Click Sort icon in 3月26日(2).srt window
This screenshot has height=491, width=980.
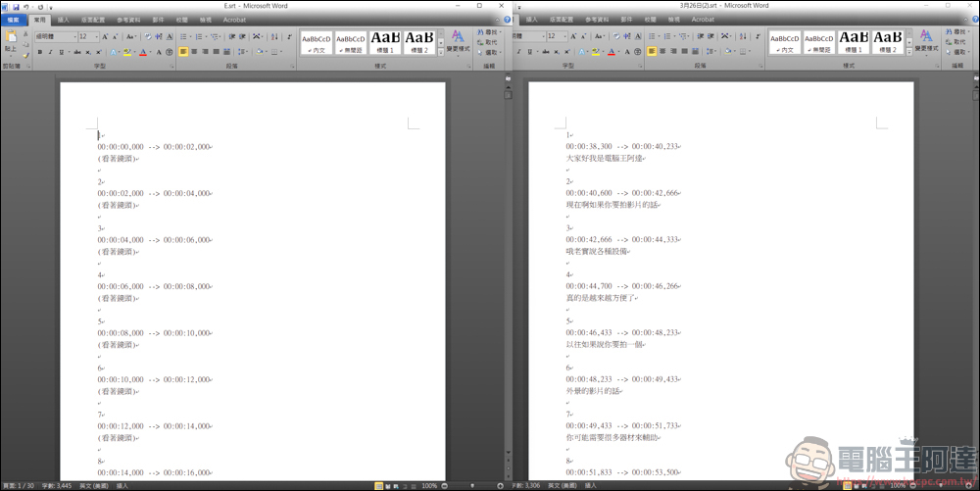[x=743, y=36]
